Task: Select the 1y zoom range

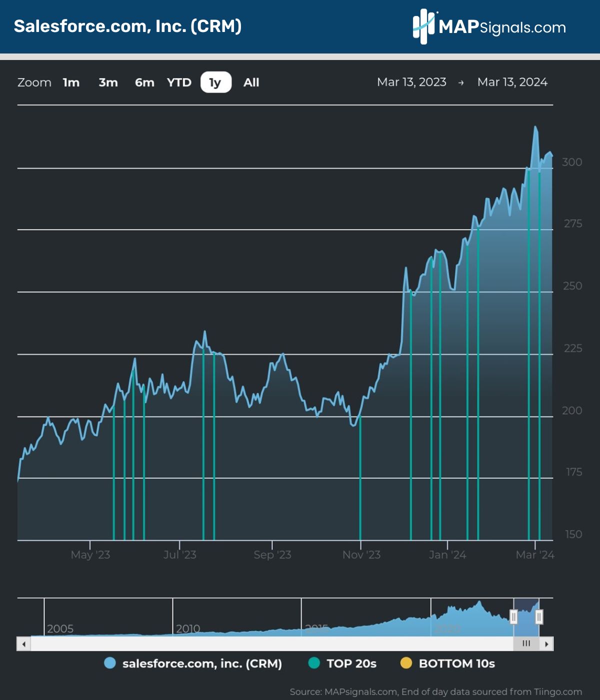Action: [215, 82]
